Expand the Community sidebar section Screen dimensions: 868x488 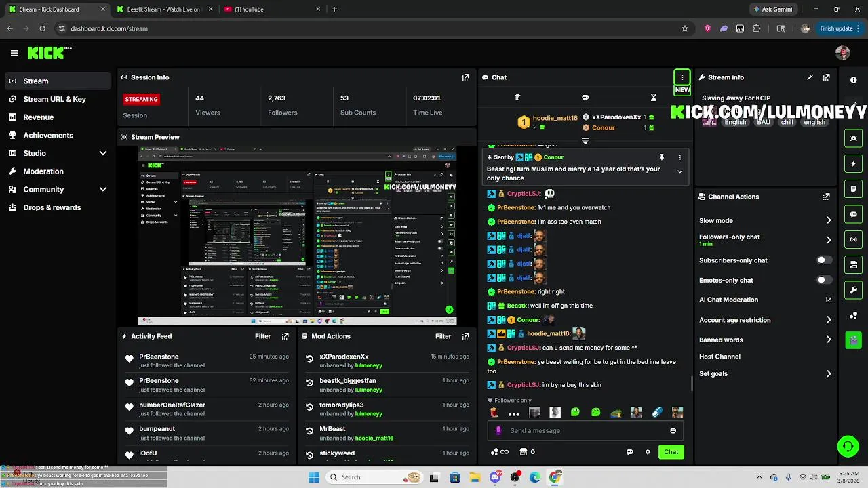pyautogui.click(x=103, y=190)
